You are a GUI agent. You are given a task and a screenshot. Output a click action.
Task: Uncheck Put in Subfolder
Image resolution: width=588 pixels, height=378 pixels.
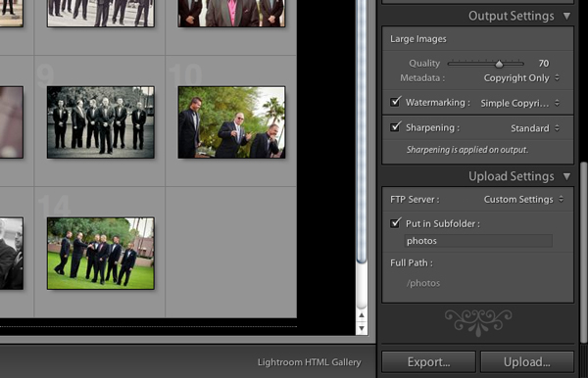pyautogui.click(x=395, y=223)
